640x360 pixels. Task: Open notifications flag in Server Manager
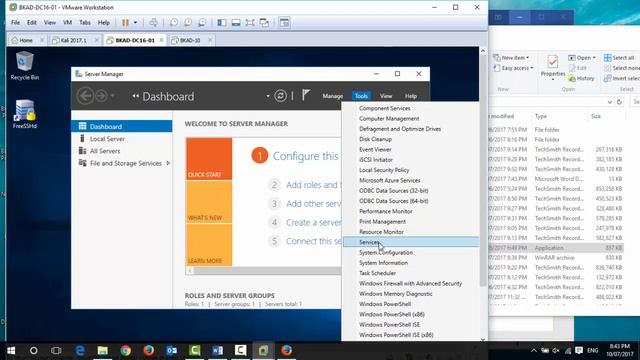pos(306,96)
